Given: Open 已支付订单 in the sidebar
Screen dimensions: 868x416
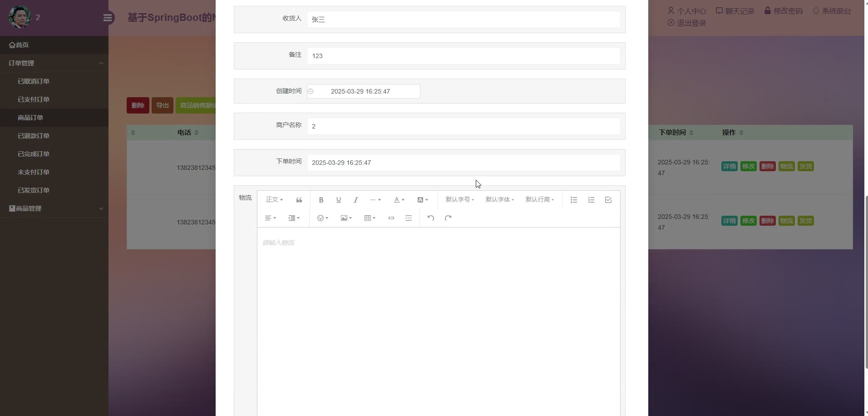Looking at the screenshot, I should point(34,99).
